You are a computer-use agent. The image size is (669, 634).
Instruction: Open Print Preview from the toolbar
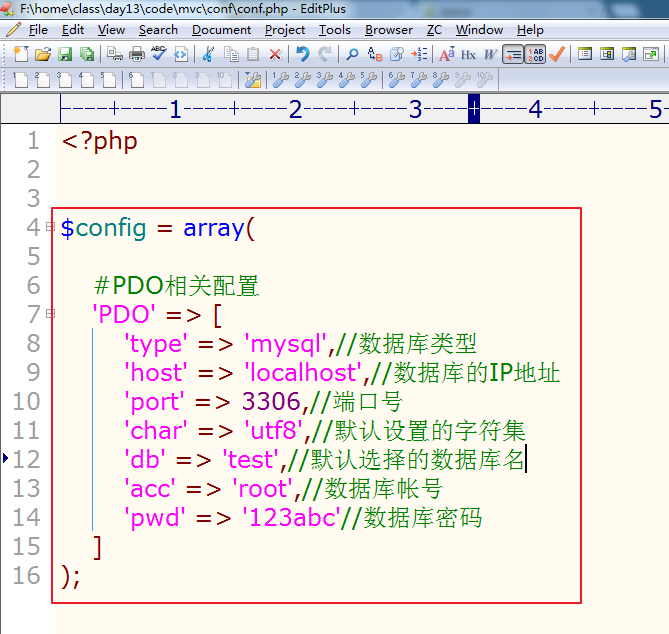click(115, 54)
